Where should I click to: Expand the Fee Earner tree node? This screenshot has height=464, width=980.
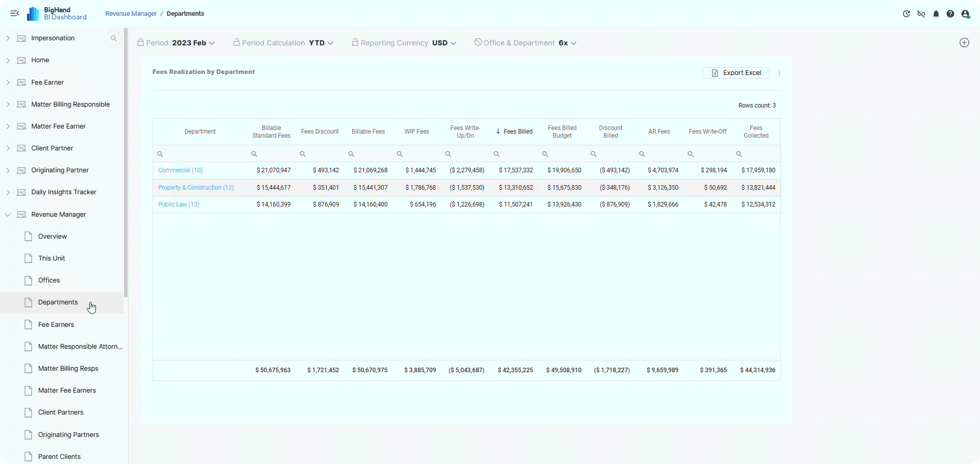pyautogui.click(x=8, y=83)
